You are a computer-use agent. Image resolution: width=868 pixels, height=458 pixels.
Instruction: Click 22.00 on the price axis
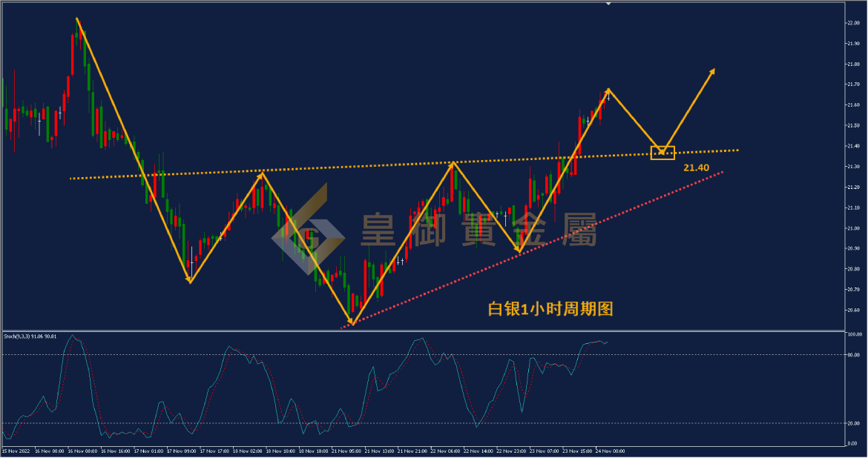coord(853,23)
